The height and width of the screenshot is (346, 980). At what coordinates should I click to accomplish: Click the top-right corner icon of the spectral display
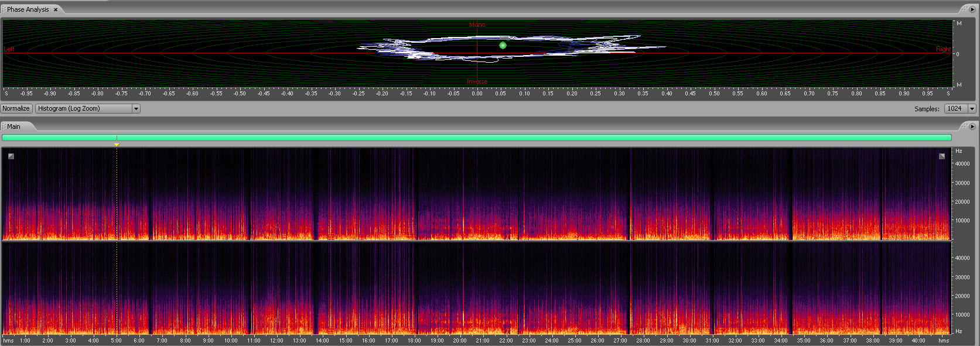(x=942, y=156)
